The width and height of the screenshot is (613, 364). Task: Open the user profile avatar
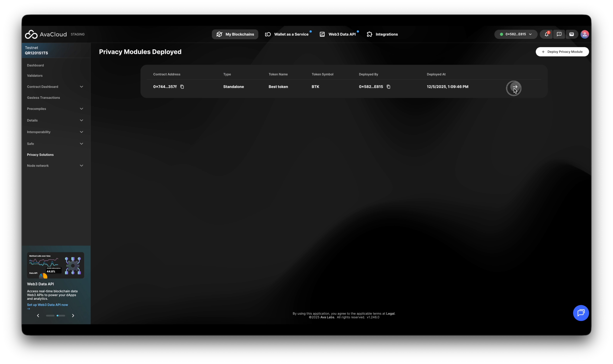(x=585, y=34)
